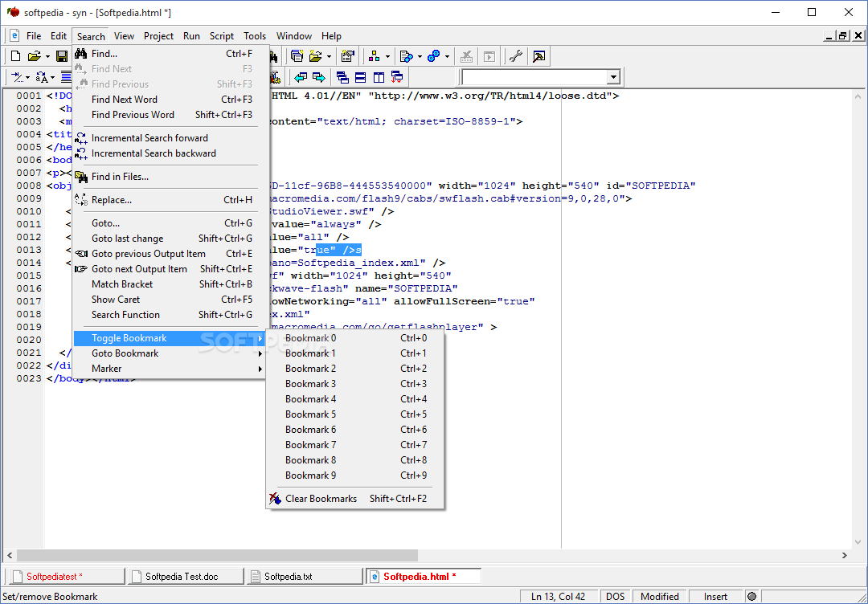Viewport: 868px width, 604px height.
Task: Switch to previous window arrow icon
Action: coord(301,77)
